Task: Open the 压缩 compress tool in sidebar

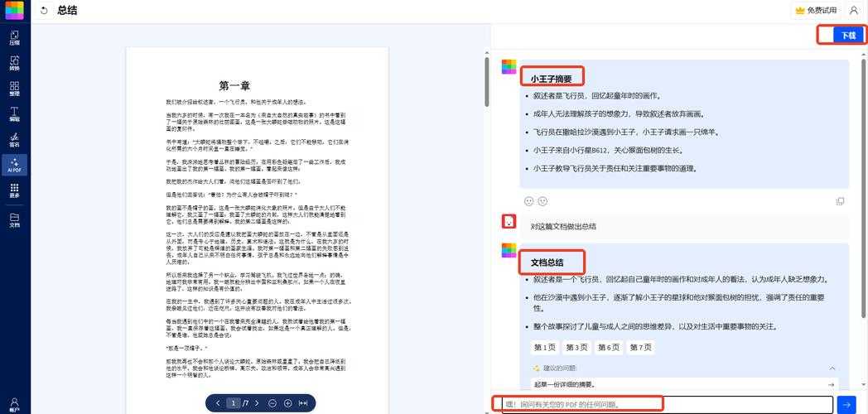Action: tap(14, 37)
